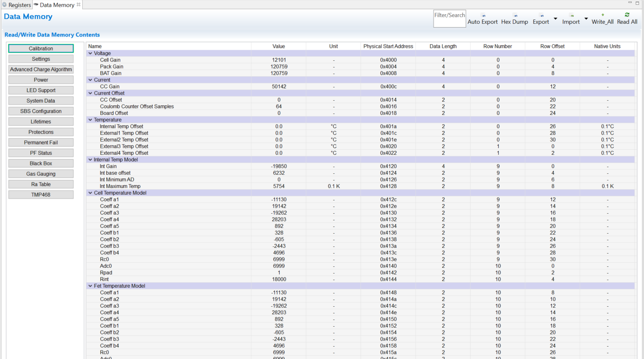Close the Data Memory tab
Screen dimensions: 644x359
[79, 4]
